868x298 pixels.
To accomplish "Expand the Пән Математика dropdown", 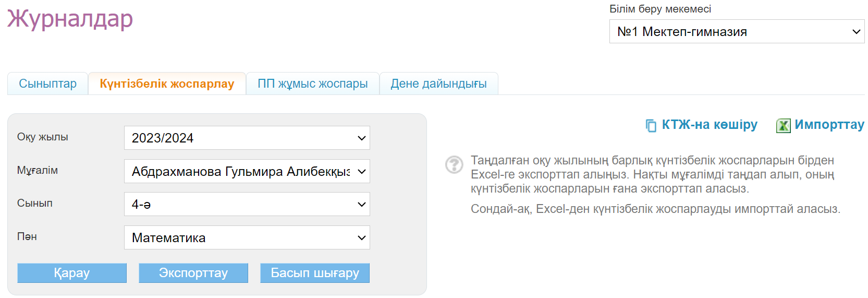I will [x=247, y=238].
